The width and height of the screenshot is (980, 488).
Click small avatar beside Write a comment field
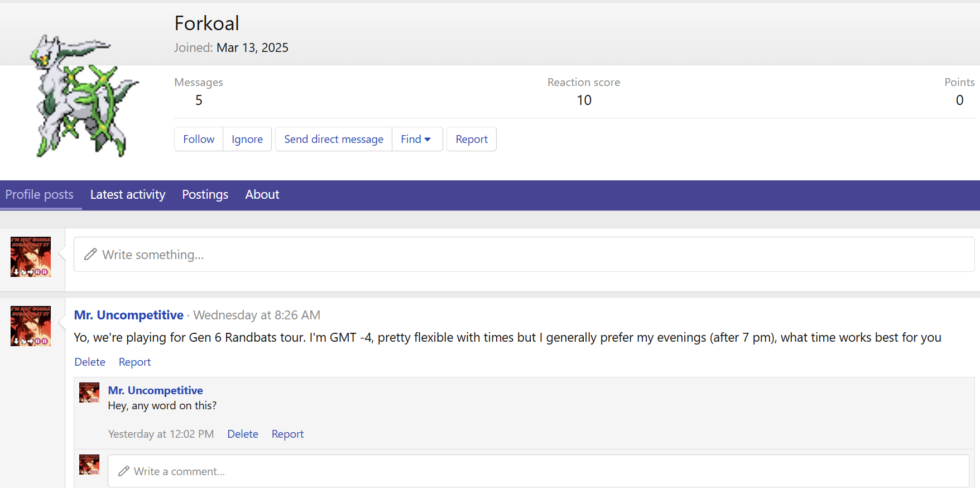tap(89, 465)
